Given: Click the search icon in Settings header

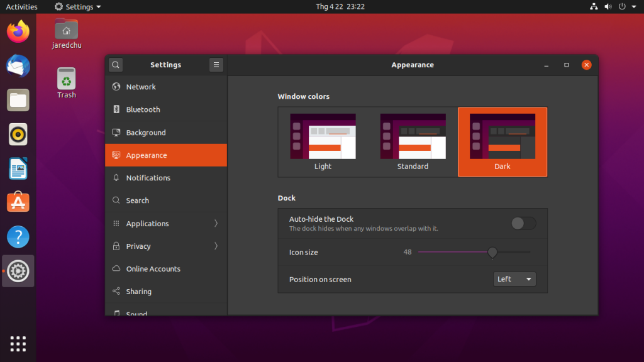Looking at the screenshot, I should 115,64.
